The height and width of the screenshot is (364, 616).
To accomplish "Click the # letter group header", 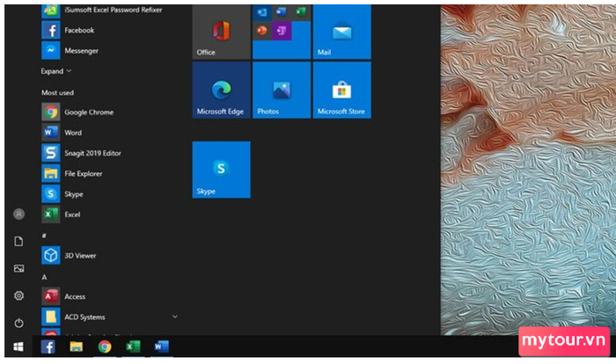I will click(44, 236).
